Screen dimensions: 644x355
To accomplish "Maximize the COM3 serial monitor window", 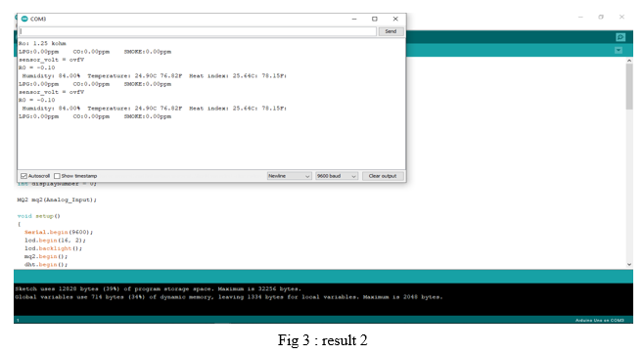I will point(375,19).
